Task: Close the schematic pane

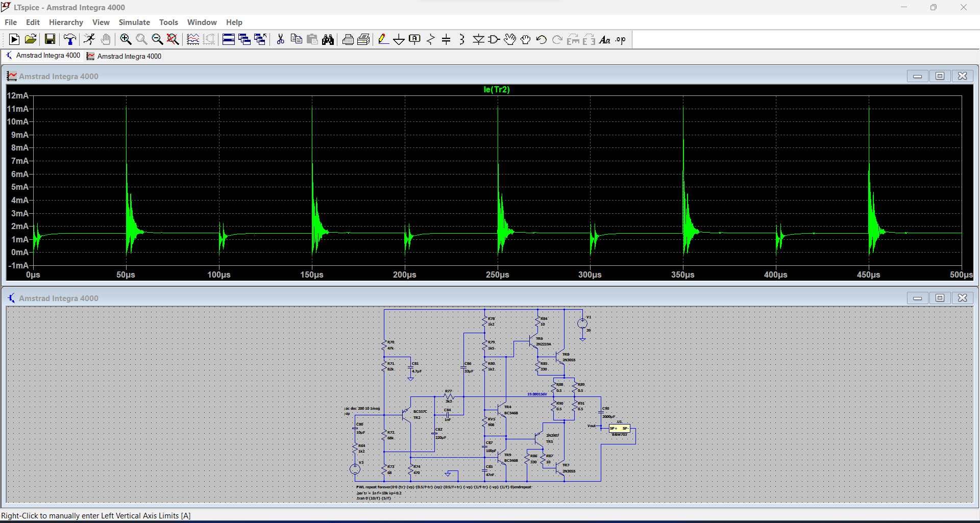Action: click(962, 298)
